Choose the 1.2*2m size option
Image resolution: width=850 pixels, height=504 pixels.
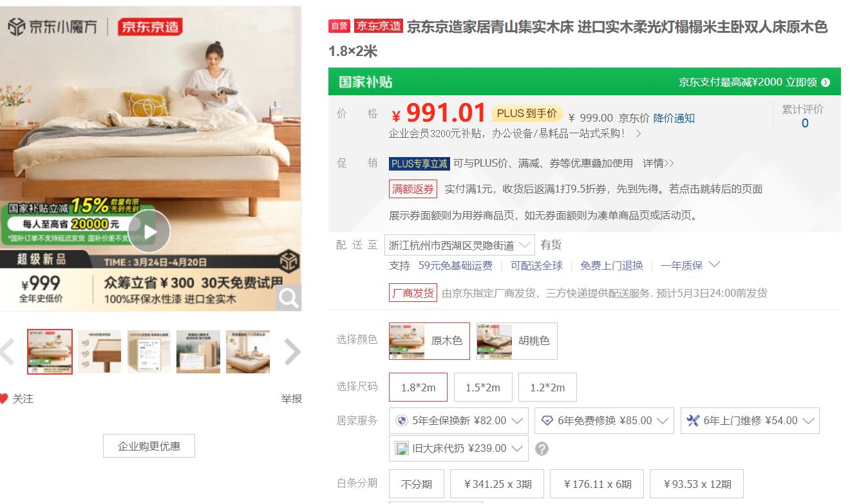click(547, 387)
